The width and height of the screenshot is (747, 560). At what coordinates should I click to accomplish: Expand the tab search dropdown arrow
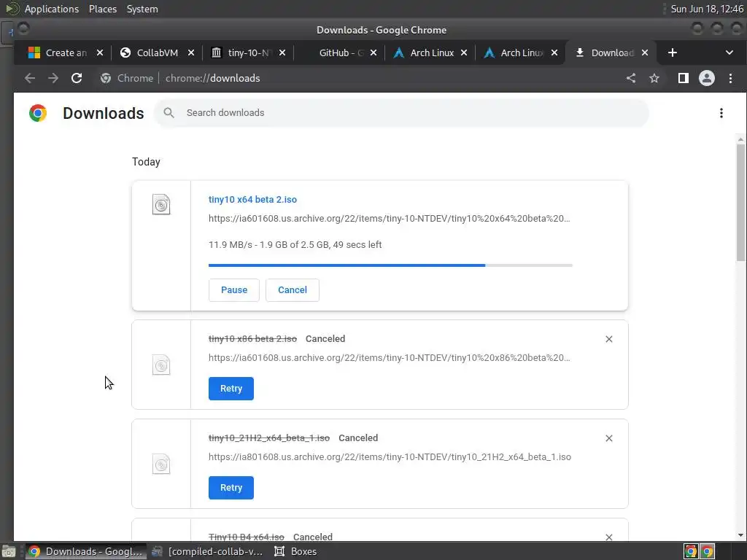point(729,52)
